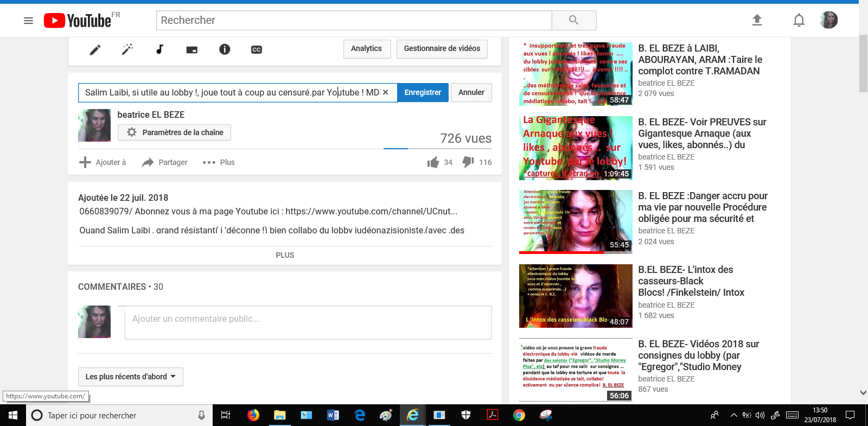This screenshot has height=426, width=868.
Task: Show hidden tray icons chevron
Action: click(733, 415)
